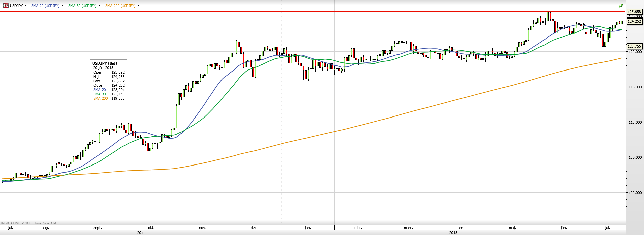Viewport: 644px width, 235px height.
Task: Open the SMA 200 (USDJPY) dropdown arrow
Action: pos(138,5)
